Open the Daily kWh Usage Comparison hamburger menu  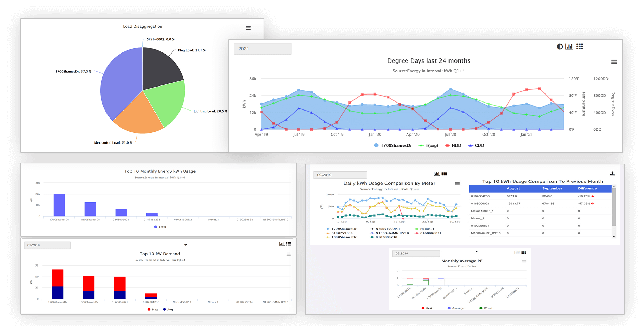457,184
